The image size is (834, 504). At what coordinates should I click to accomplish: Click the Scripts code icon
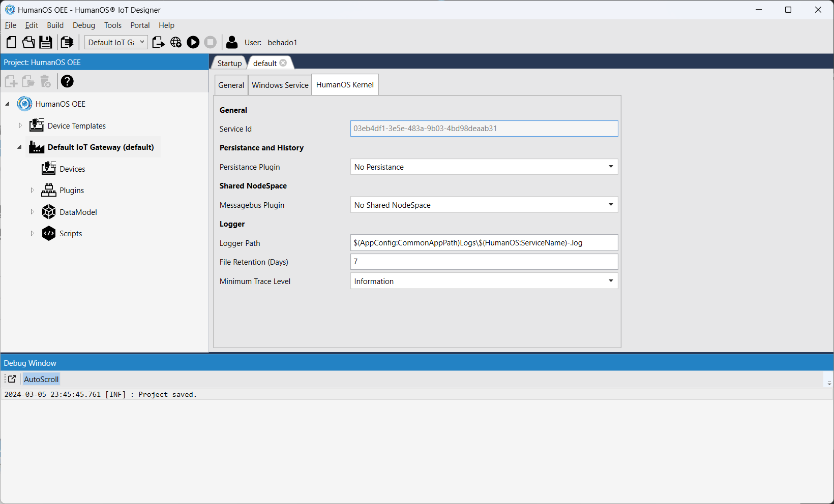click(x=49, y=233)
